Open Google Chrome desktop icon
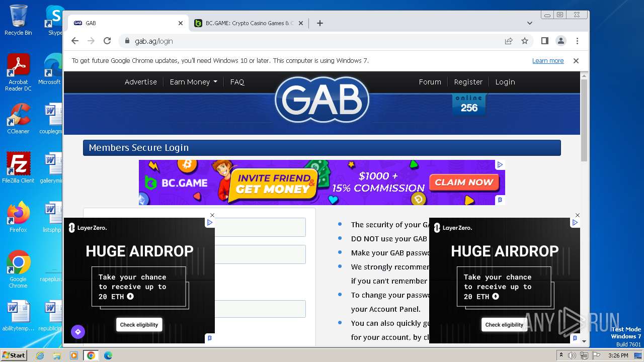This screenshot has width=644, height=362. [18, 269]
